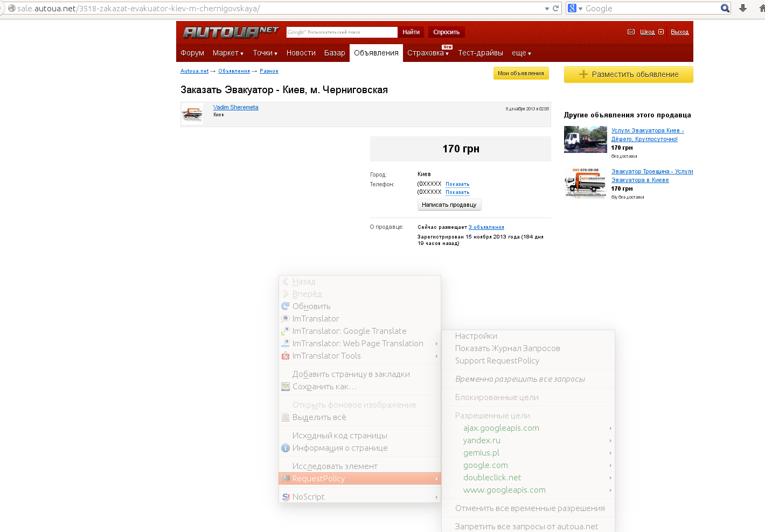Click the site search input field
Screen dimensions: 765x532
coord(342,32)
